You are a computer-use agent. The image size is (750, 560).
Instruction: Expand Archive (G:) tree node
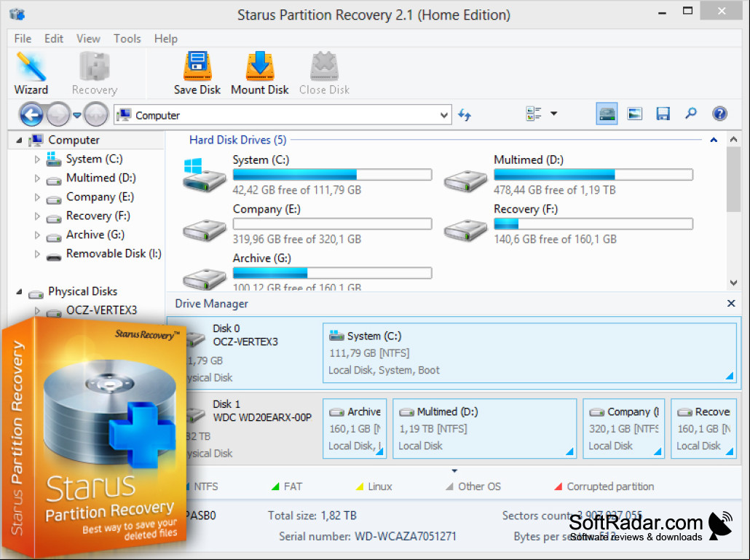click(x=37, y=234)
